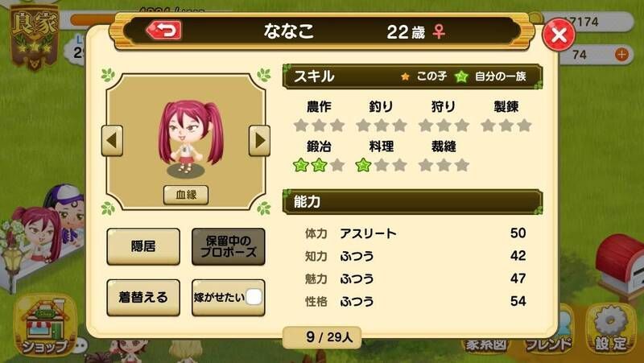
Task: Open the 血縁 bloodline button
Action: 186,195
